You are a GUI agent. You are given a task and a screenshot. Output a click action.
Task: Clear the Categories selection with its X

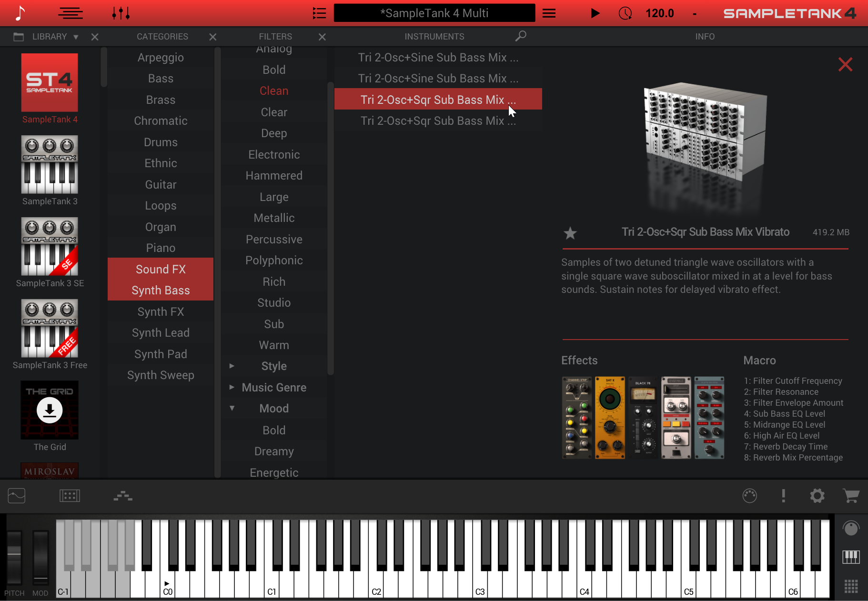[x=213, y=37]
